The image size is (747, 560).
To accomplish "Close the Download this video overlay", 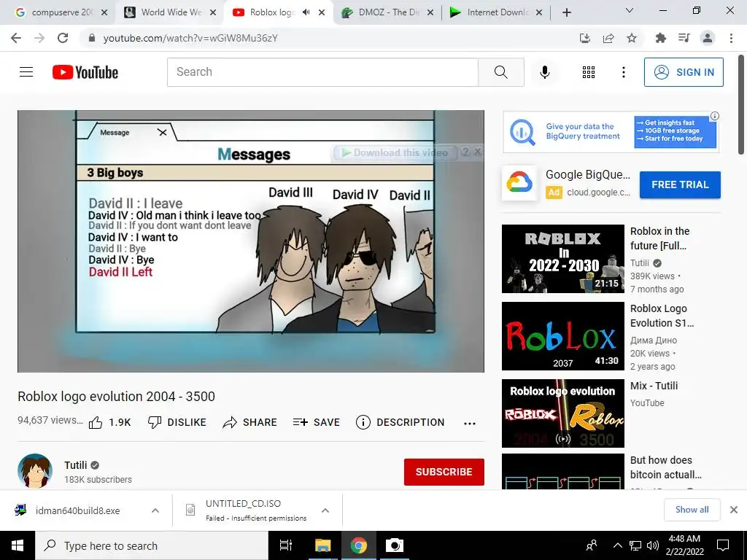I will 477,152.
